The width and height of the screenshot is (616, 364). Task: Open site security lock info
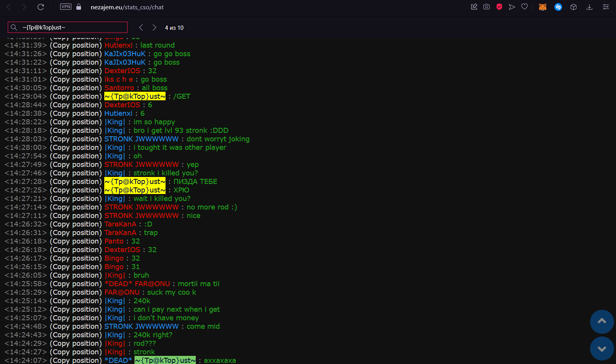coord(79,7)
